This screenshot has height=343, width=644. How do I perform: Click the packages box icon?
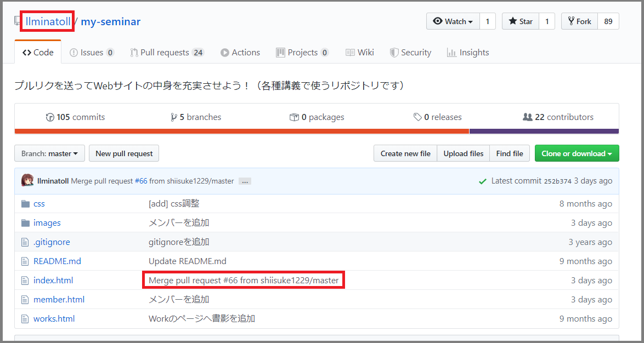295,117
